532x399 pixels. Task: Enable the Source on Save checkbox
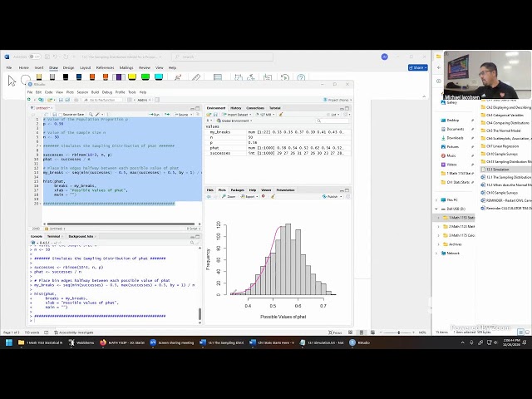(x=60, y=115)
